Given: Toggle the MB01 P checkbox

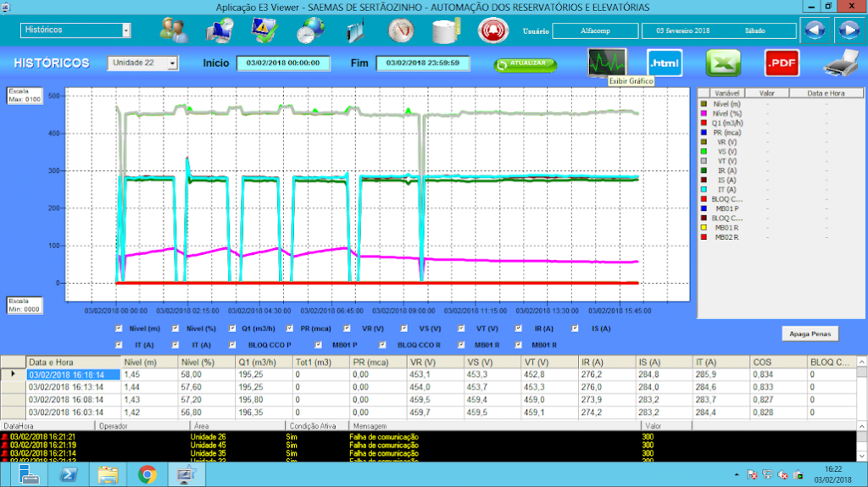Looking at the screenshot, I should point(319,345).
